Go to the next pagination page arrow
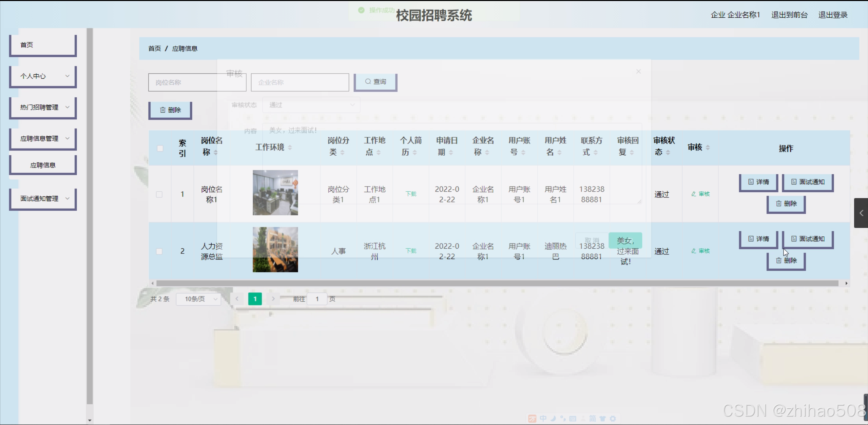This screenshot has width=868, height=425. 273,299
